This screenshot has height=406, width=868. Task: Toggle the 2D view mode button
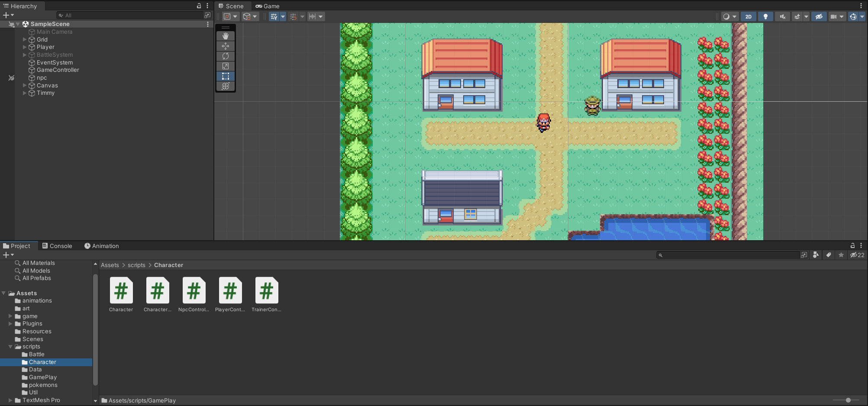pyautogui.click(x=749, y=16)
